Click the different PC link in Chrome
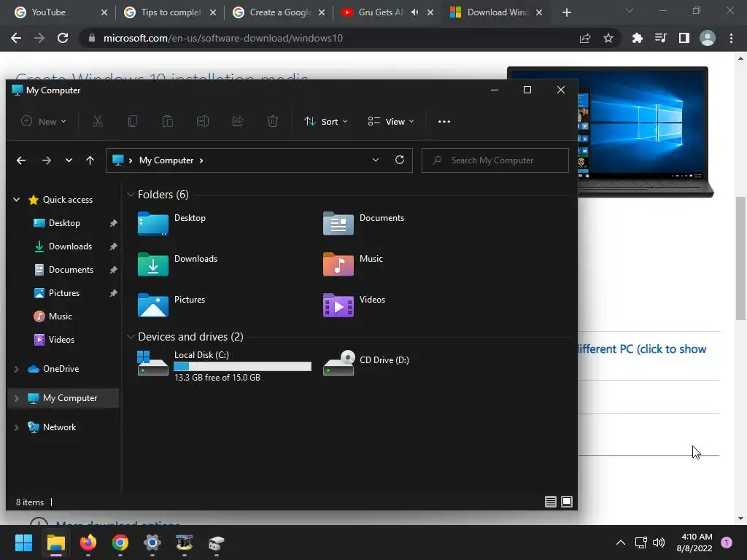 (x=642, y=349)
